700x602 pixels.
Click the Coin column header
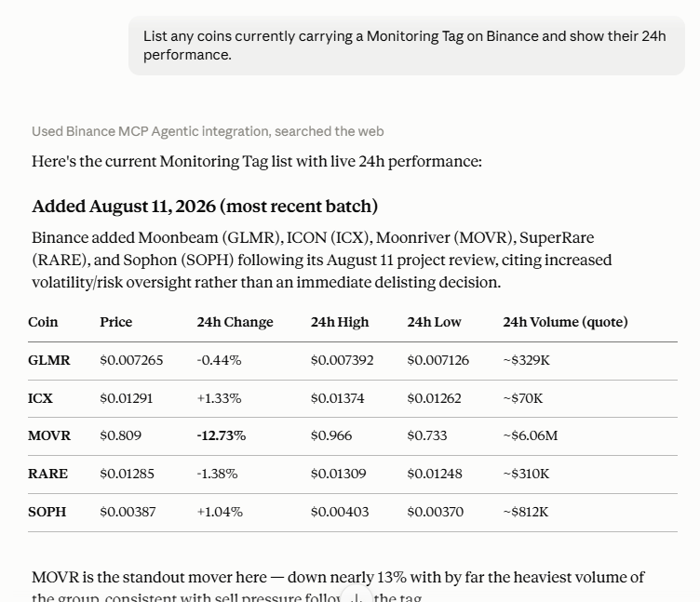point(43,322)
